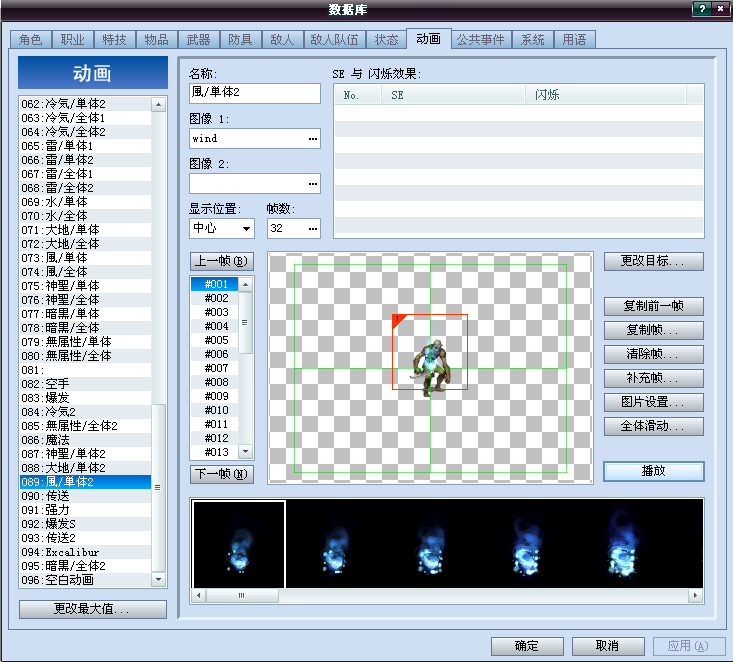Switch to the 用语 tab
This screenshot has width=733, height=662.
(x=574, y=40)
